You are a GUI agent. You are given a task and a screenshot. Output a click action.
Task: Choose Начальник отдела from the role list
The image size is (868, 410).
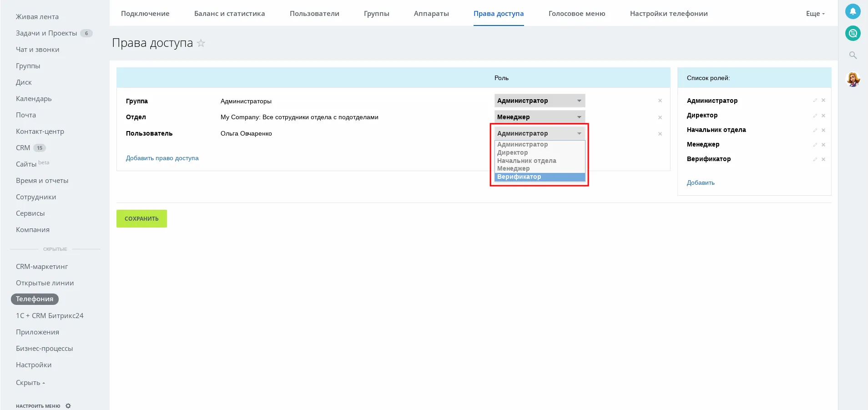[x=526, y=161]
